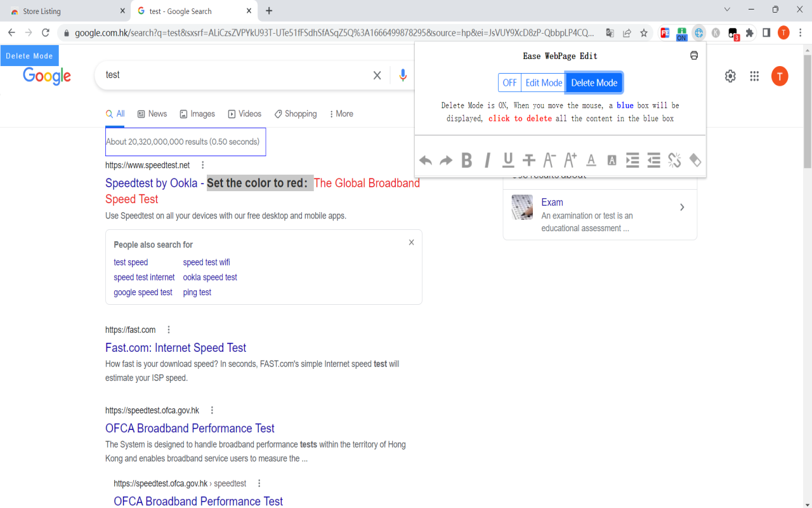Switch to the Images tab

pos(197,114)
